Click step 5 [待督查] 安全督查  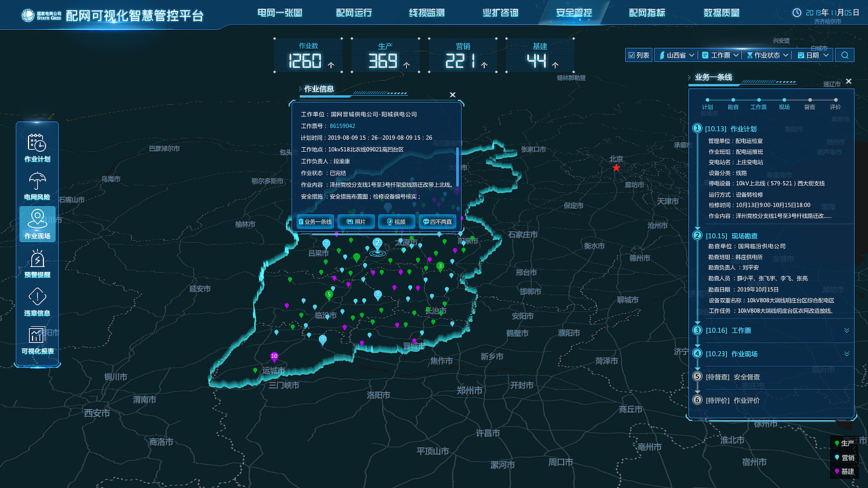726,377
